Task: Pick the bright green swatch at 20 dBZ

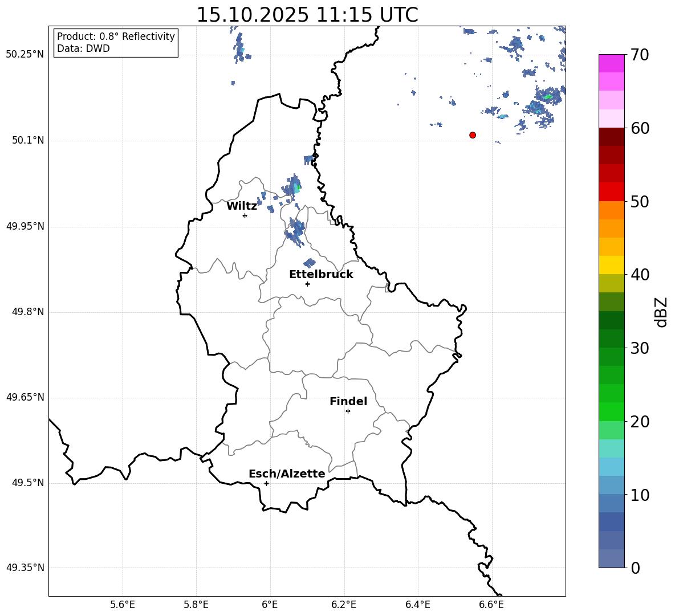Action: click(x=611, y=411)
